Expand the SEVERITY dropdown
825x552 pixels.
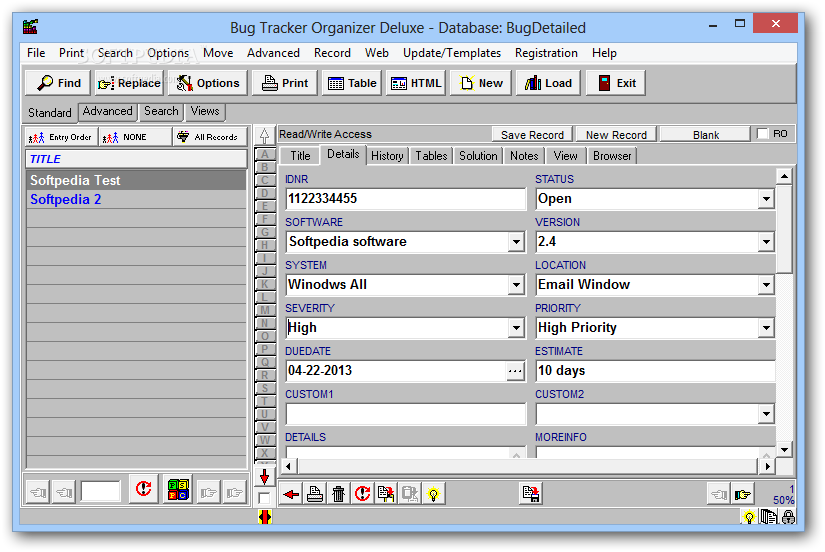point(516,328)
